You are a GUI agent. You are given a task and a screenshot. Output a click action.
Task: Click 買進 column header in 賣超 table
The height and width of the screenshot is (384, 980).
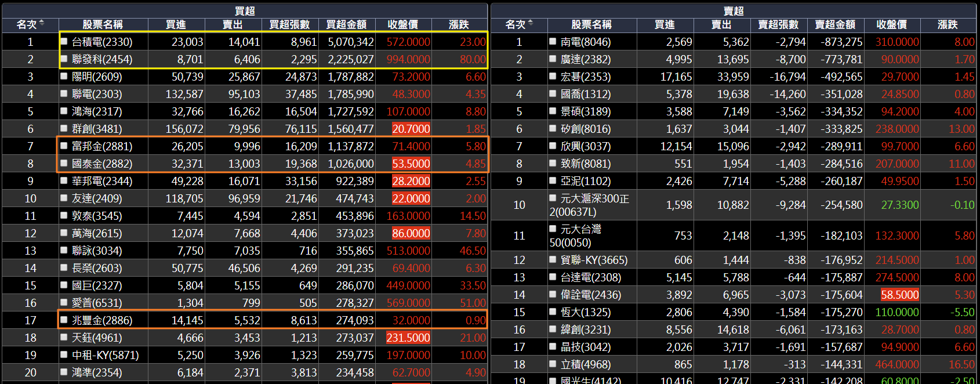[x=665, y=24]
